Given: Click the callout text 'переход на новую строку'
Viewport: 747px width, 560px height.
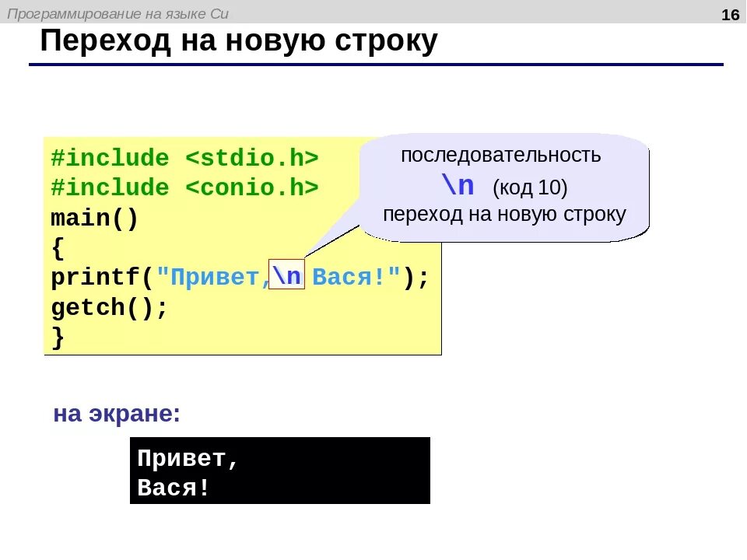Looking at the screenshot, I should (504, 215).
